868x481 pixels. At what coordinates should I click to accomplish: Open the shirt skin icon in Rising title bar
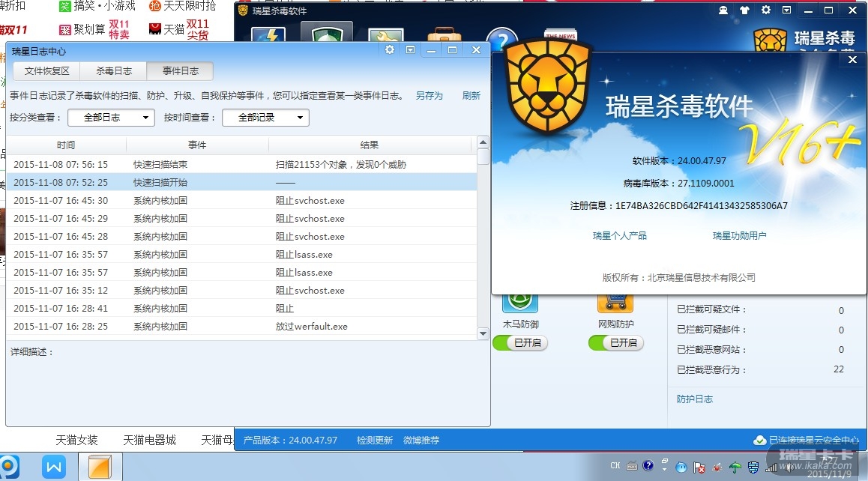pos(744,10)
